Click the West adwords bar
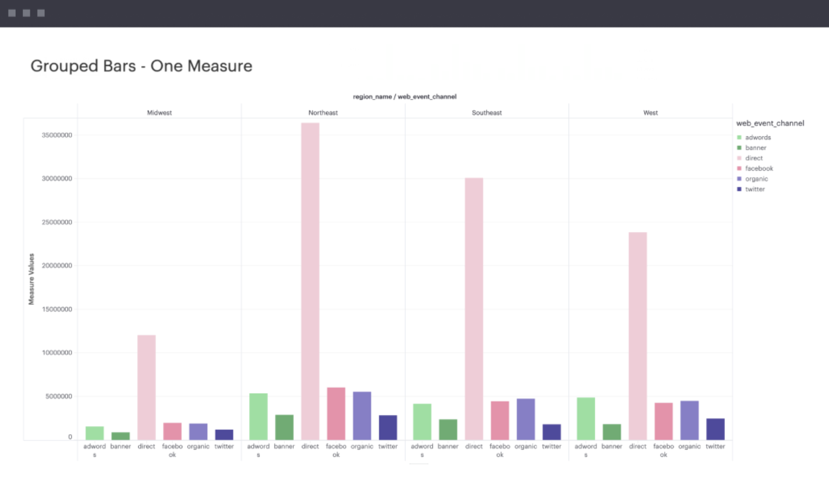This screenshot has width=829, height=504. coord(586,419)
